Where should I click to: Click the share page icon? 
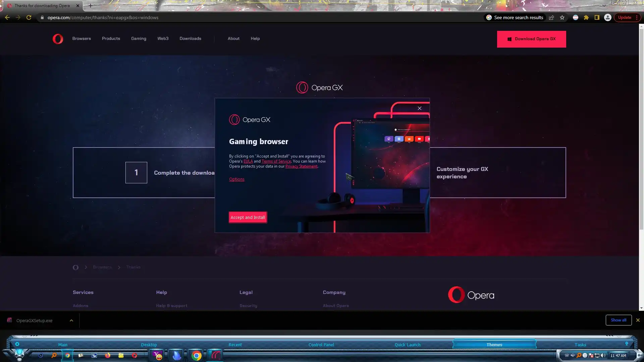coord(551,17)
